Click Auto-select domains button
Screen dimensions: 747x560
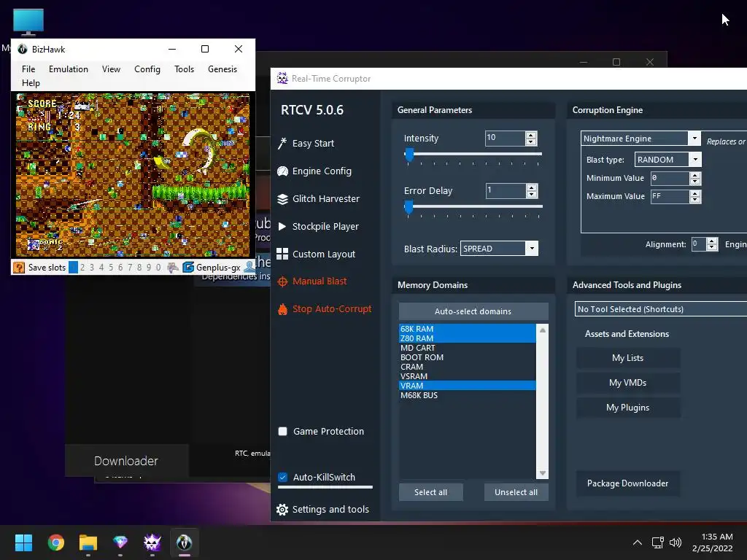(473, 311)
